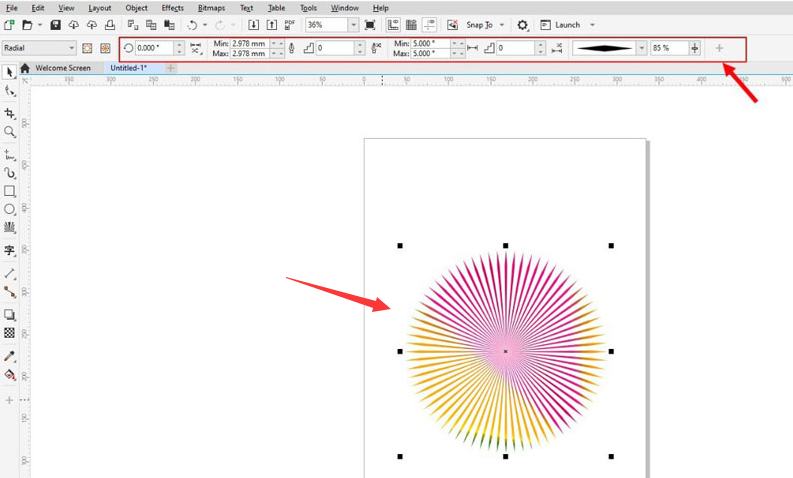The image size is (793, 478).
Task: Select the Drop Shadow tool
Action: tap(9, 315)
